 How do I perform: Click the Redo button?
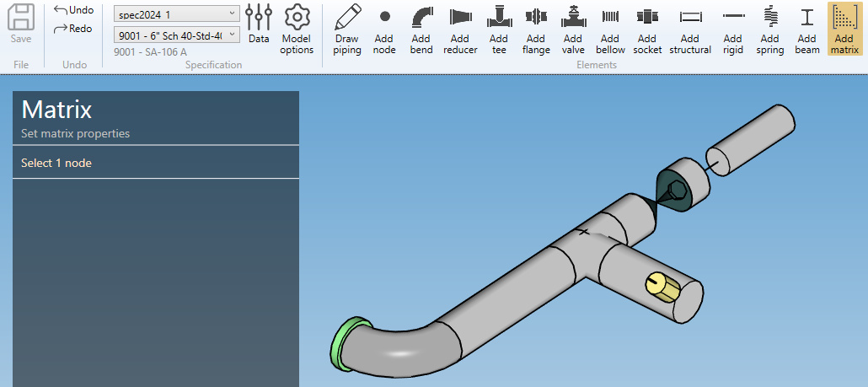[73, 29]
